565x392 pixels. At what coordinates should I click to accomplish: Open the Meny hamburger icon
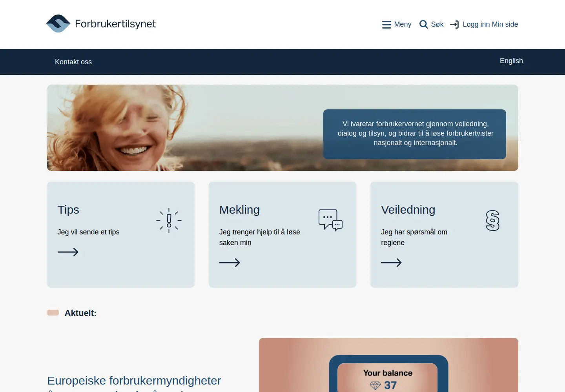pos(386,25)
